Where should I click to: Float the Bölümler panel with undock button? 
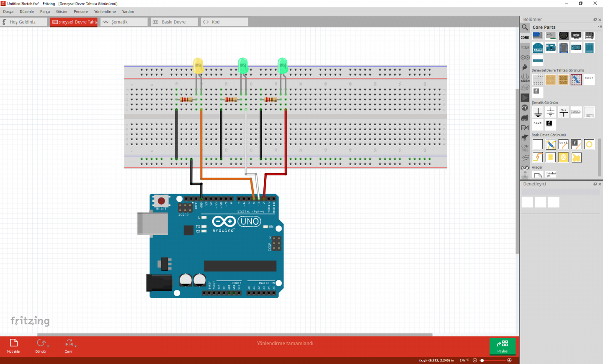pyautogui.click(x=595, y=20)
